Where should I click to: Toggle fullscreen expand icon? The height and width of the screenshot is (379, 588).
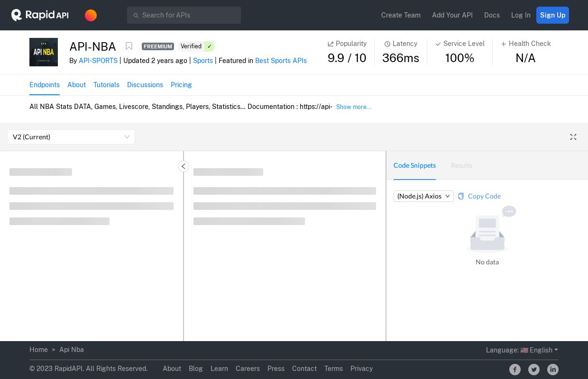(x=573, y=137)
